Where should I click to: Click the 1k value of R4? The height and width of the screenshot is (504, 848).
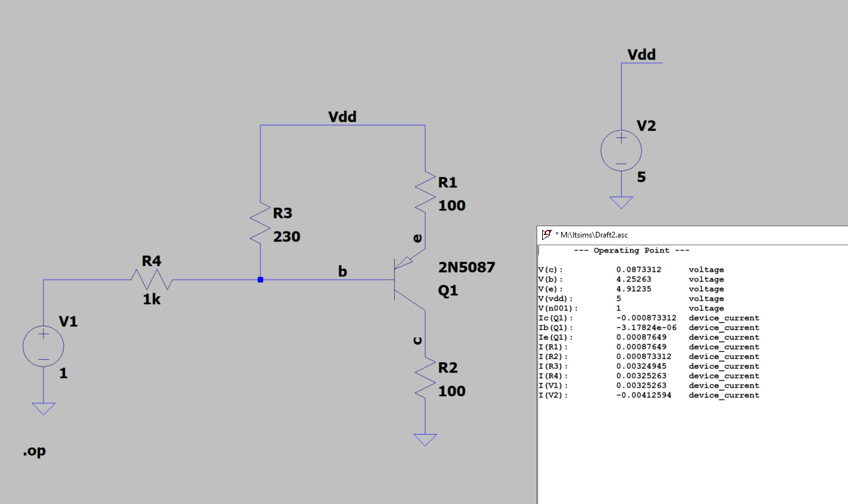click(x=151, y=300)
